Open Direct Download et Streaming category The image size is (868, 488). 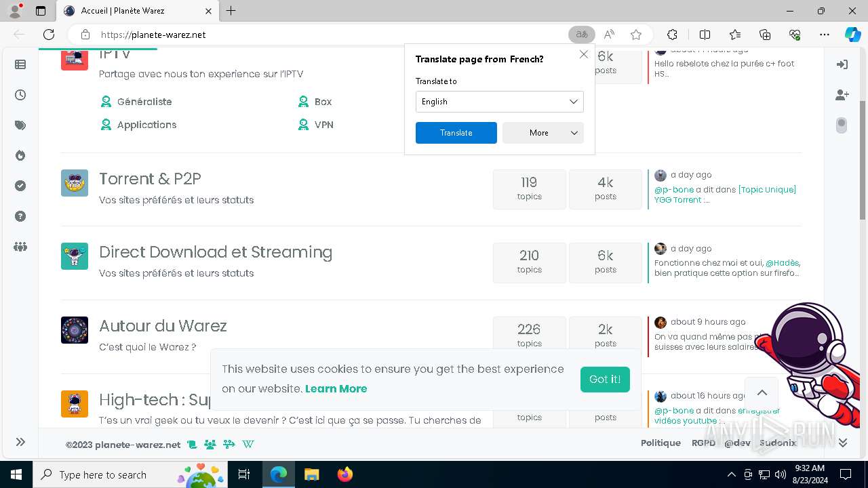pos(216,252)
